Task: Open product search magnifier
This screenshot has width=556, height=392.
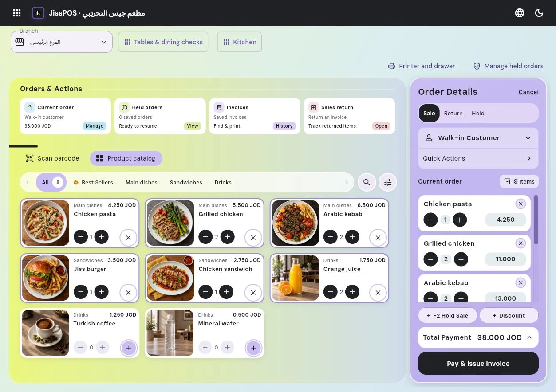Action: (367, 182)
